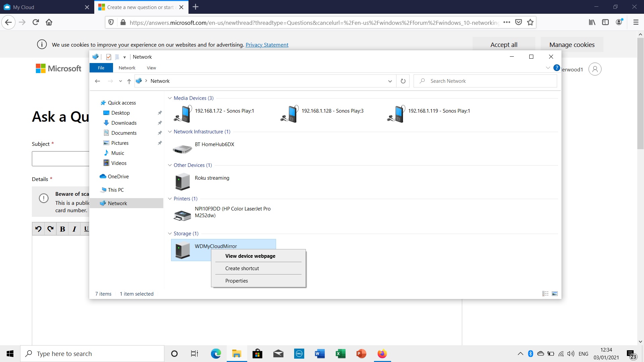Reload the Firefox page

36,22
